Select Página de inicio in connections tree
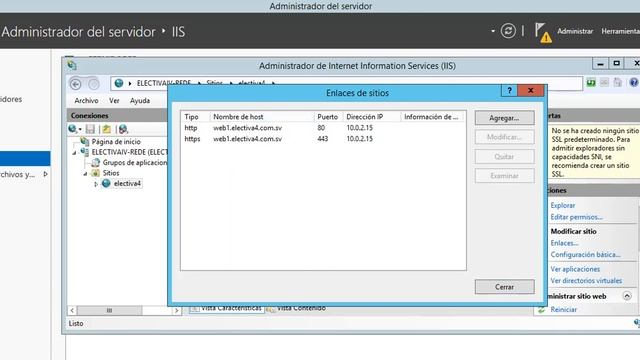The height and width of the screenshot is (360, 640). (116, 142)
